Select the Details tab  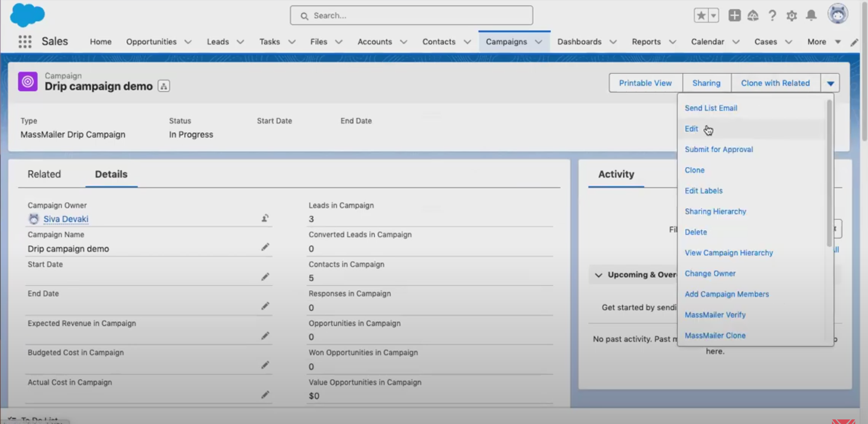click(111, 174)
